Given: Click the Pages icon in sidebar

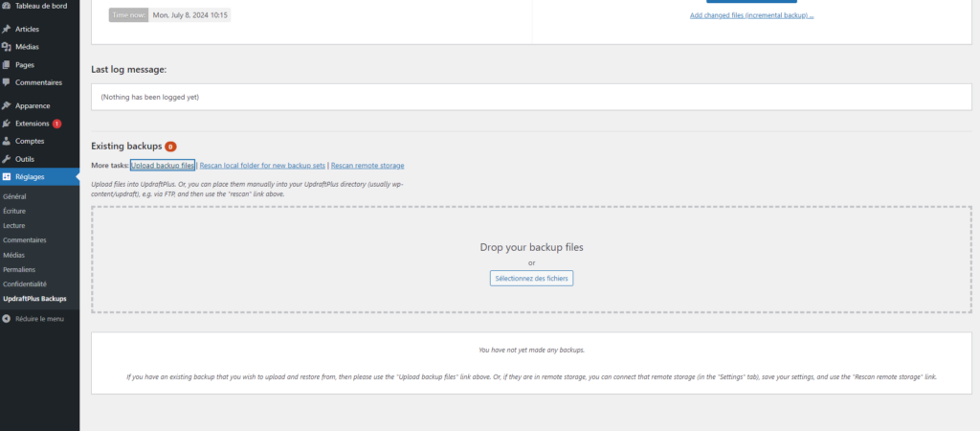Looking at the screenshot, I should pos(7,65).
